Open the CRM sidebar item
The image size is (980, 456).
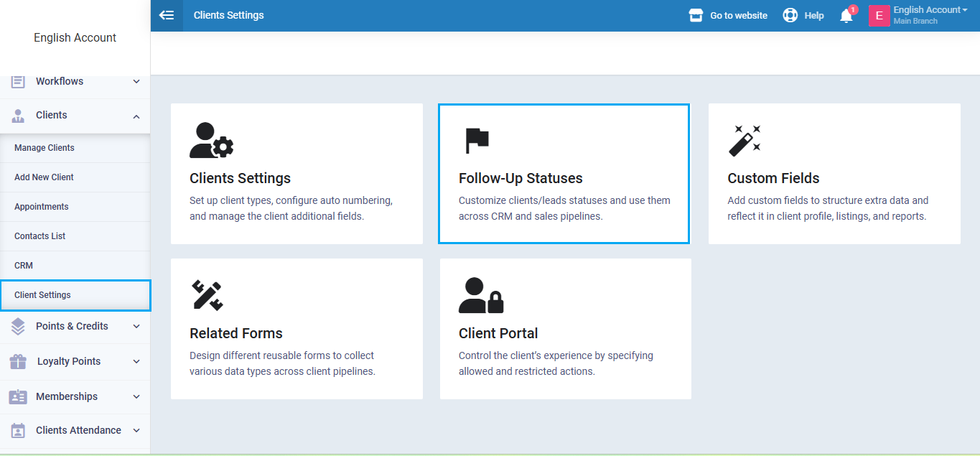coord(24,266)
